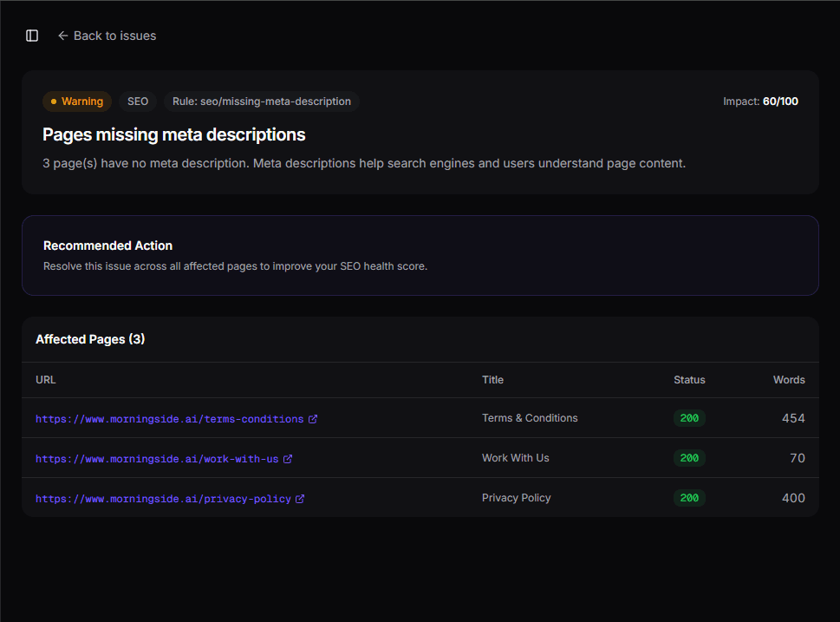Select the 70 word count value
This screenshot has width=840, height=622.
click(x=798, y=458)
